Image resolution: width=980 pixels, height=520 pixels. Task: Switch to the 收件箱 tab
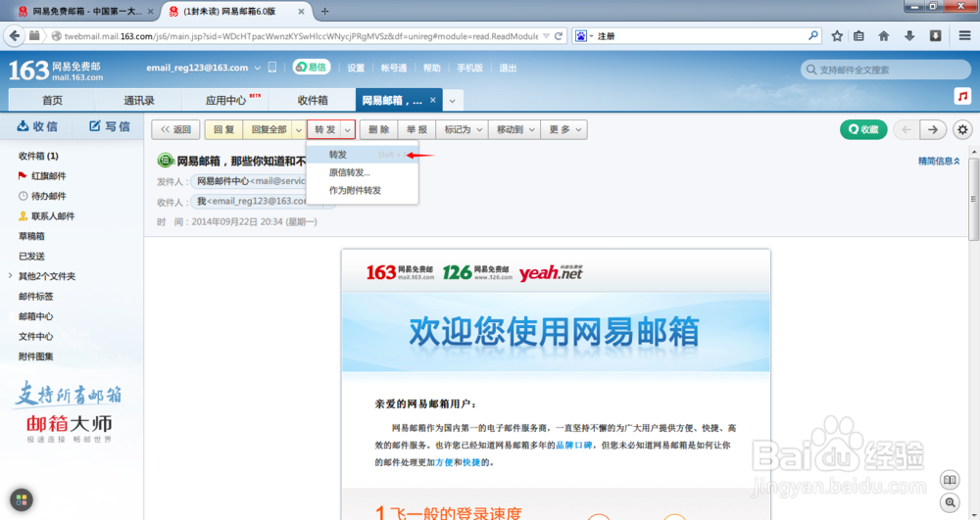[313, 100]
